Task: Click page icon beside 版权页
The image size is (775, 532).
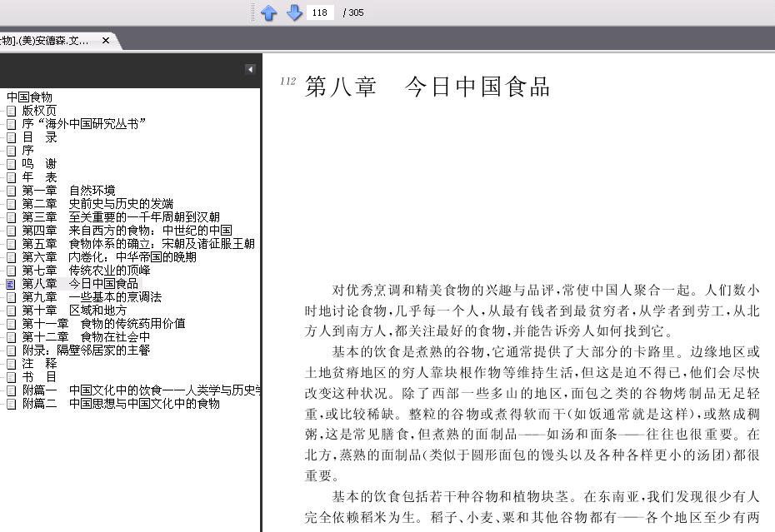Action: click(x=12, y=111)
